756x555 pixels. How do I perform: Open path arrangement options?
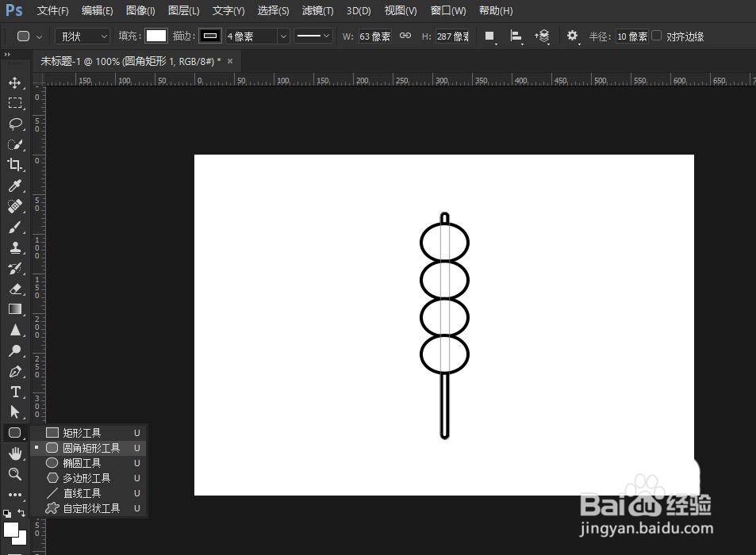[542, 36]
